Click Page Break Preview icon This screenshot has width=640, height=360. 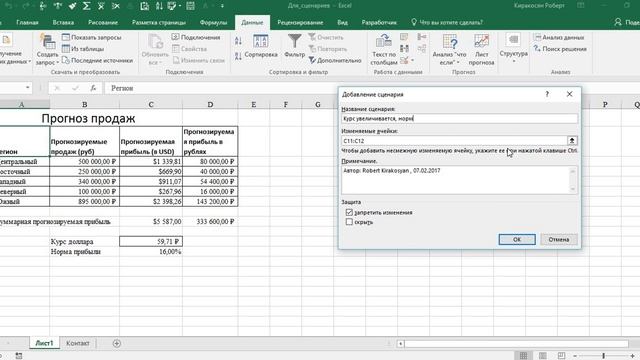click(561, 356)
